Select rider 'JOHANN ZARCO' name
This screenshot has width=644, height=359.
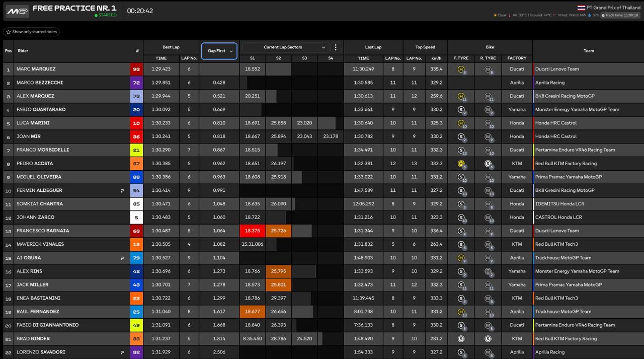[x=35, y=218]
